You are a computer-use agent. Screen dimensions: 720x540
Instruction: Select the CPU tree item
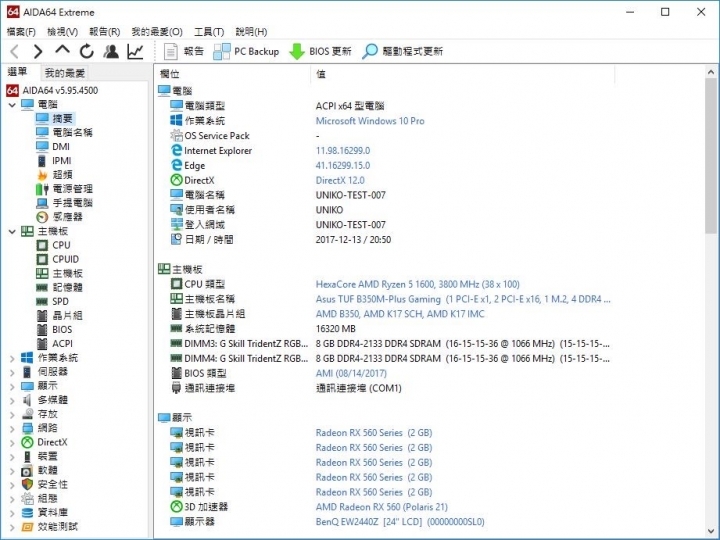pyautogui.click(x=53, y=245)
